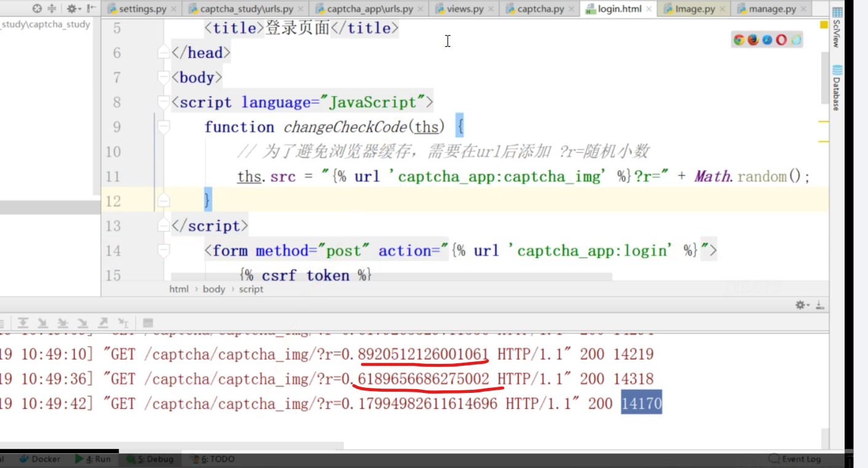Click the Force Step Into icon

coord(82,323)
